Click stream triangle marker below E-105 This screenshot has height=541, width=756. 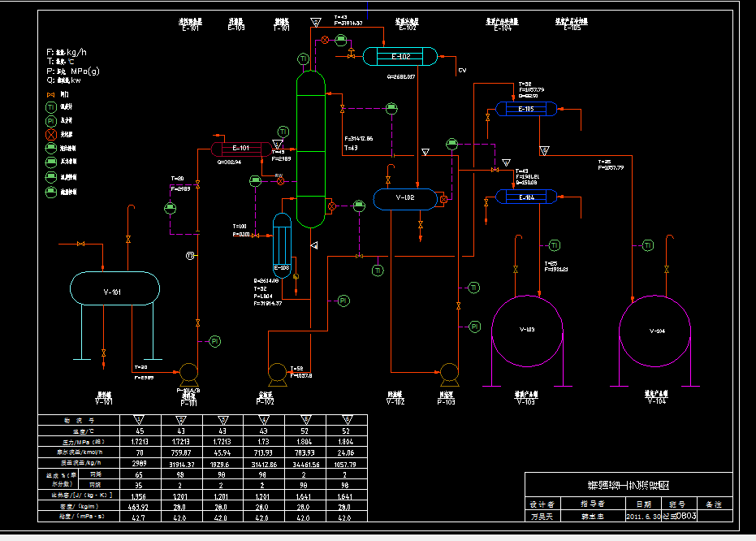click(544, 151)
